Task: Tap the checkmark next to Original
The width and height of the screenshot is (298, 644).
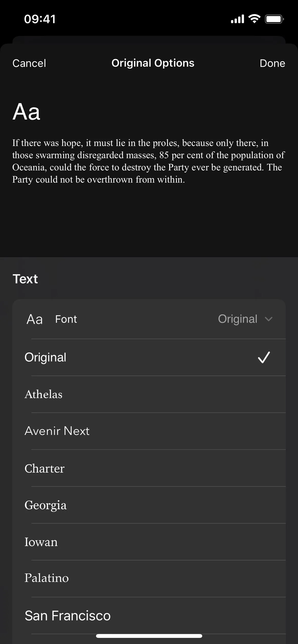Action: coord(264,357)
